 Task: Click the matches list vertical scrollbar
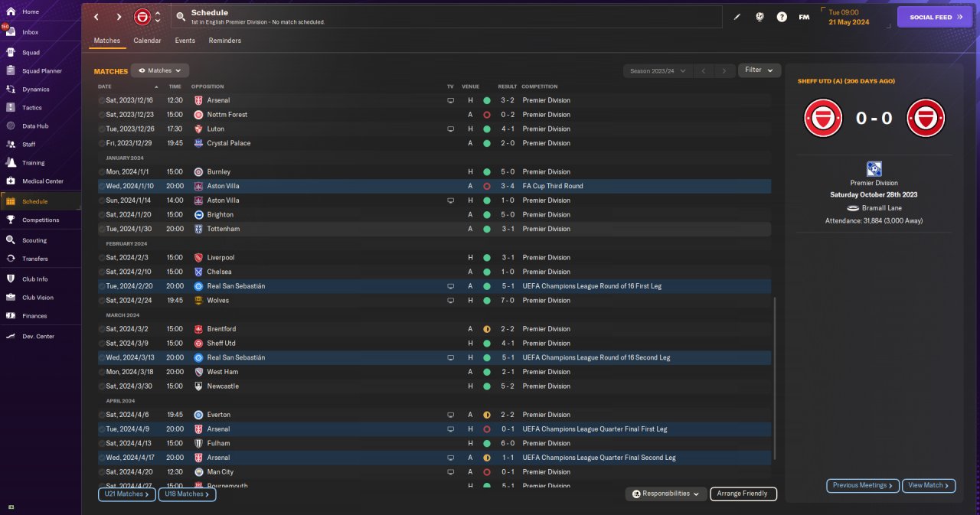(x=775, y=379)
